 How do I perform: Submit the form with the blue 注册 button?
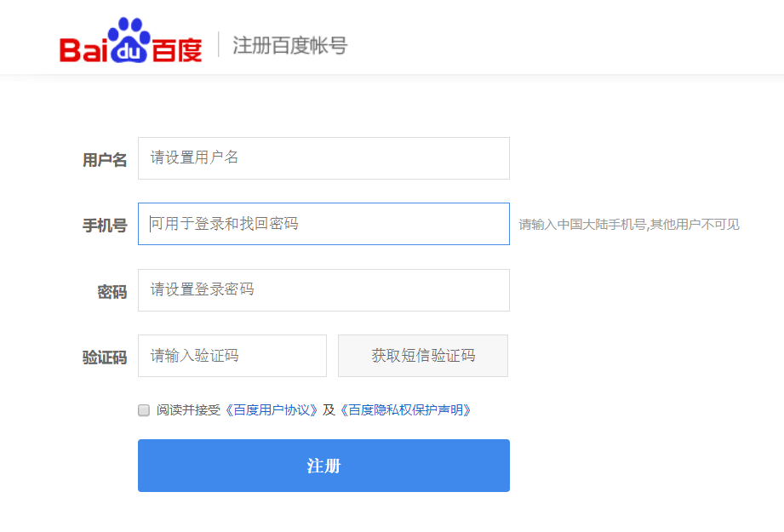click(x=323, y=466)
